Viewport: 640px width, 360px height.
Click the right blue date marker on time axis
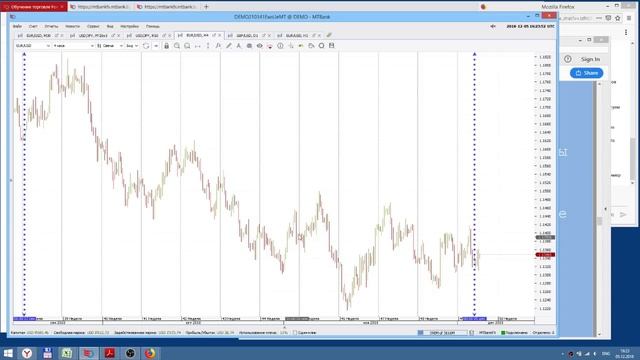(x=474, y=319)
